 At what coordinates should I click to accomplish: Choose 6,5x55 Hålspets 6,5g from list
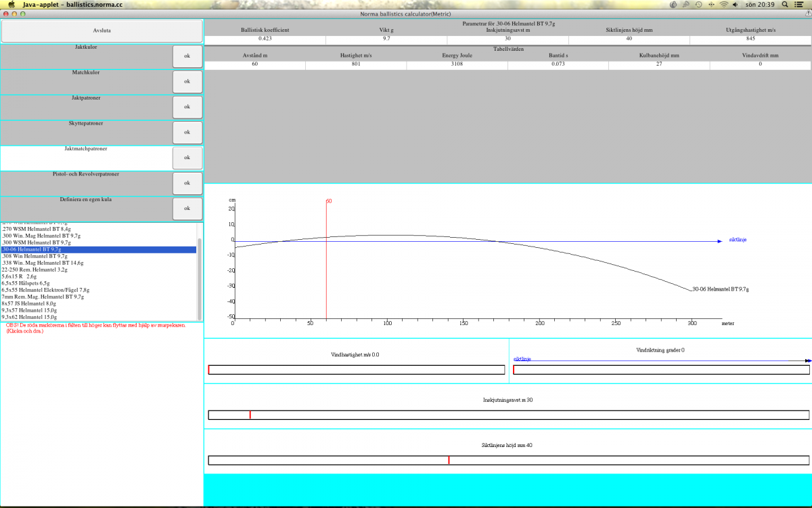(x=26, y=283)
